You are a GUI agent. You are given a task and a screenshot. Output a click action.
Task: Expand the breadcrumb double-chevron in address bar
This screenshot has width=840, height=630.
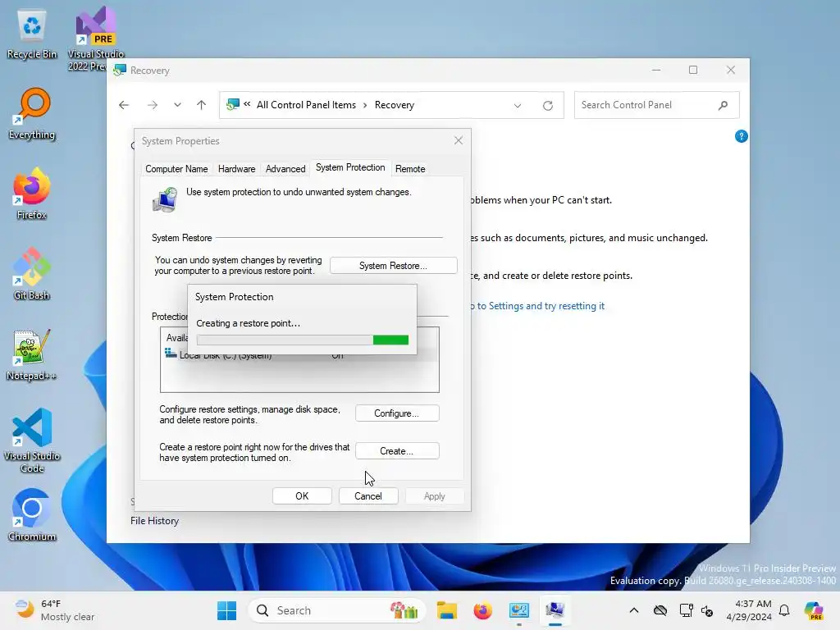(x=247, y=104)
